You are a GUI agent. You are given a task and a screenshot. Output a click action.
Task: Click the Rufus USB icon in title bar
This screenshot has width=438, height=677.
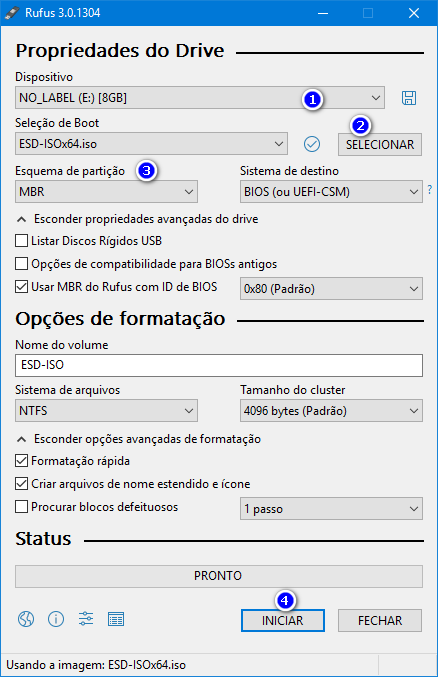click(12, 13)
